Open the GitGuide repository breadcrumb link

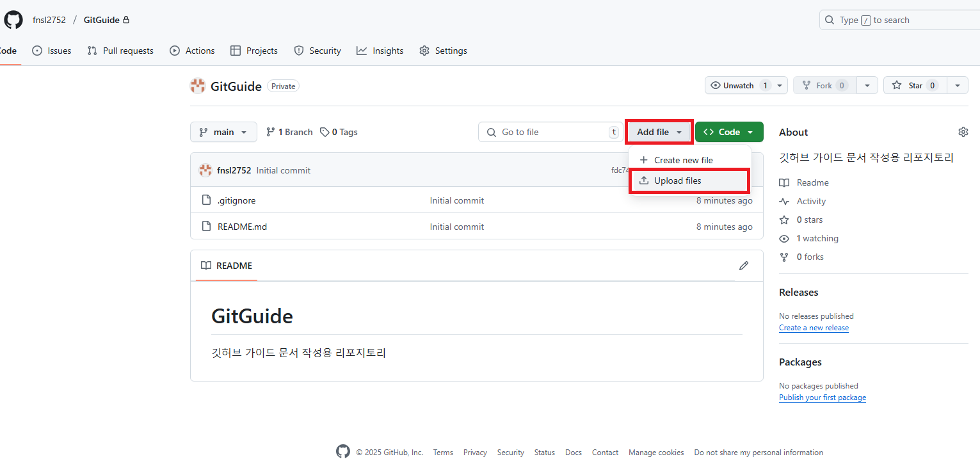102,20
